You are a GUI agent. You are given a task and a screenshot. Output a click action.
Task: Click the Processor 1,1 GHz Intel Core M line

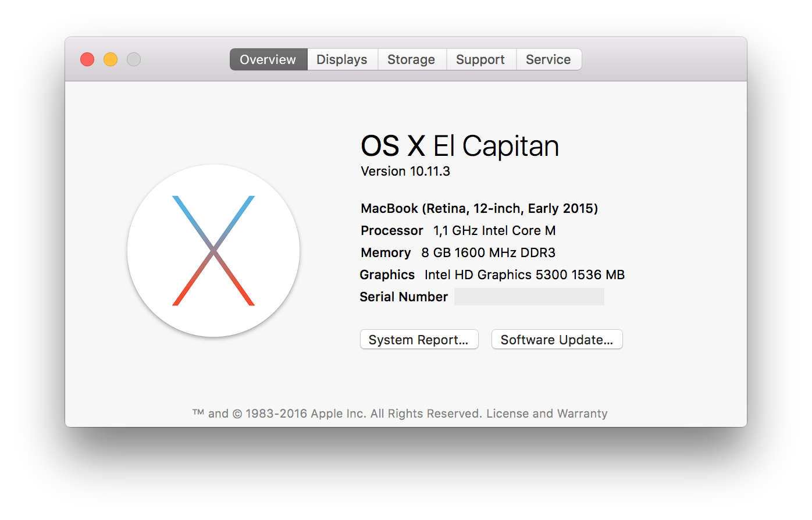click(458, 230)
